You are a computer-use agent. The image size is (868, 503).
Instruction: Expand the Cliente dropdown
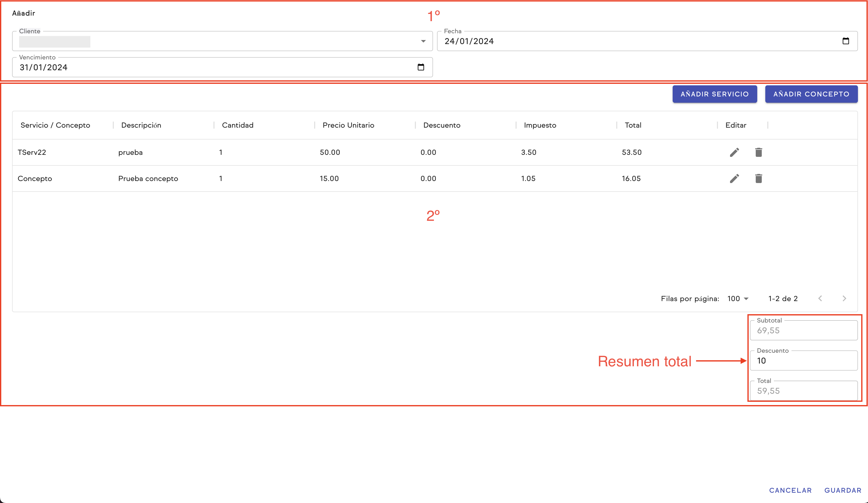point(423,41)
